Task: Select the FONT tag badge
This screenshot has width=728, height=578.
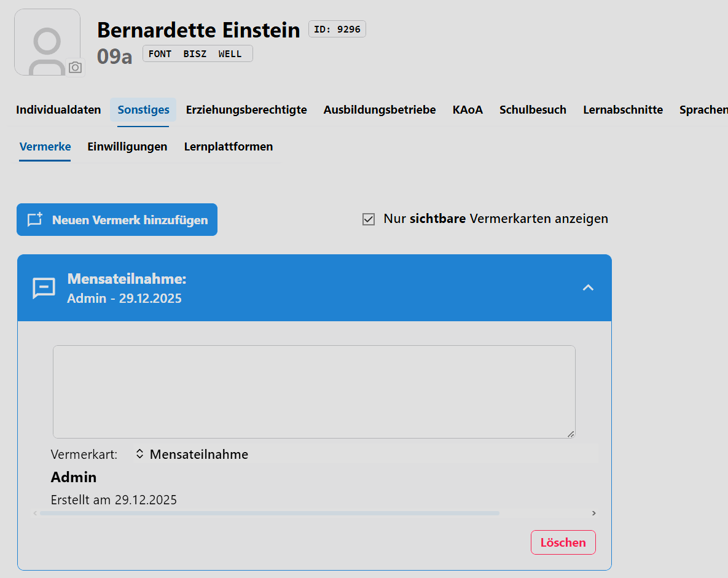Action: click(160, 53)
